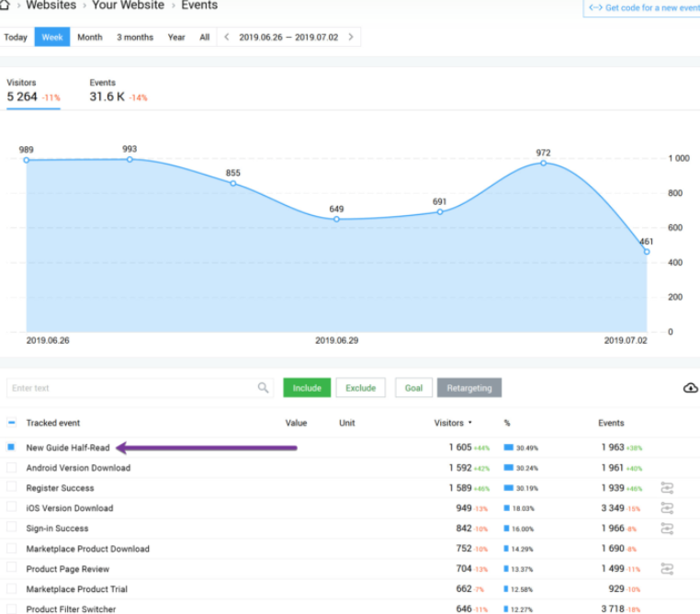Check the Android Version Download checkbox
The image size is (700, 614).
pyautogui.click(x=11, y=468)
